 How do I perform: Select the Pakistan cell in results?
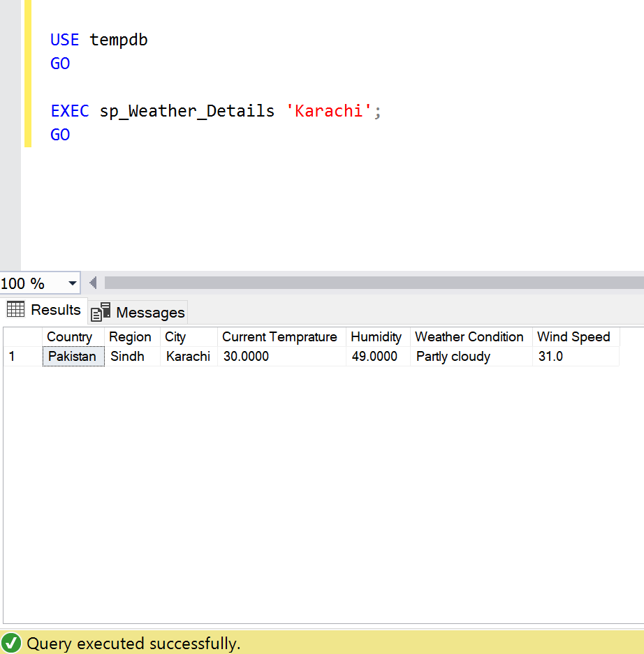click(73, 357)
